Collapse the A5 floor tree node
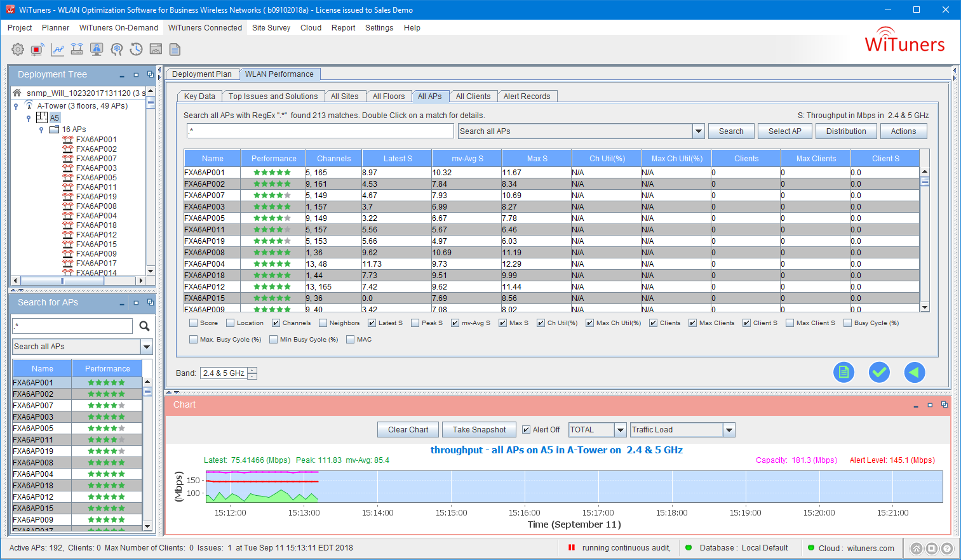961x560 pixels. click(29, 118)
